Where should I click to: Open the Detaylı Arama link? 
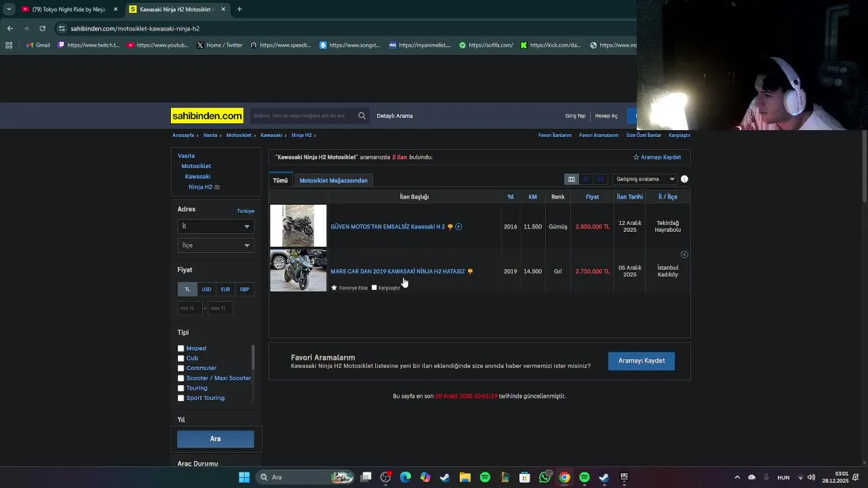[395, 116]
